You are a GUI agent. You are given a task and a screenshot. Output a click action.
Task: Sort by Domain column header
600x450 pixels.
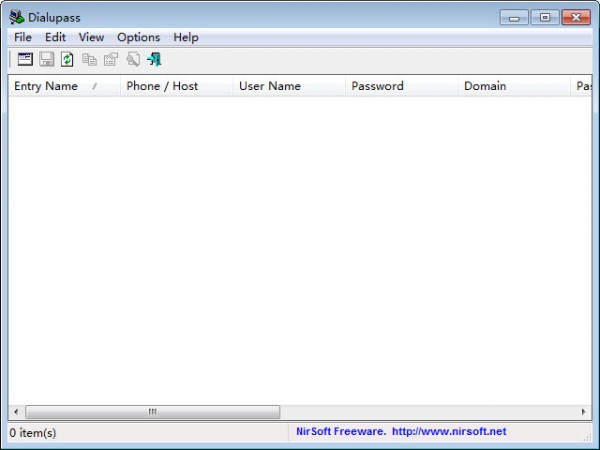coord(514,86)
